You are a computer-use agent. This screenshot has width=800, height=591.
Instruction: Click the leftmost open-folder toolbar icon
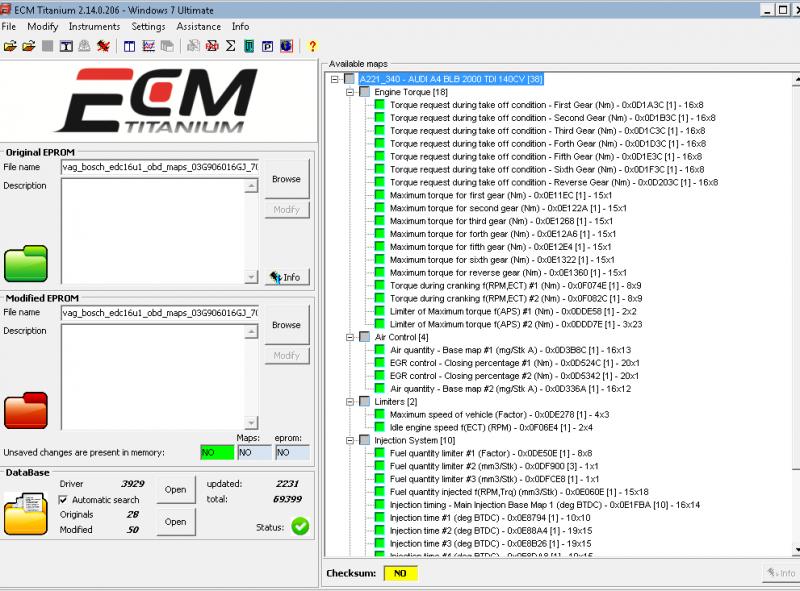point(10,46)
